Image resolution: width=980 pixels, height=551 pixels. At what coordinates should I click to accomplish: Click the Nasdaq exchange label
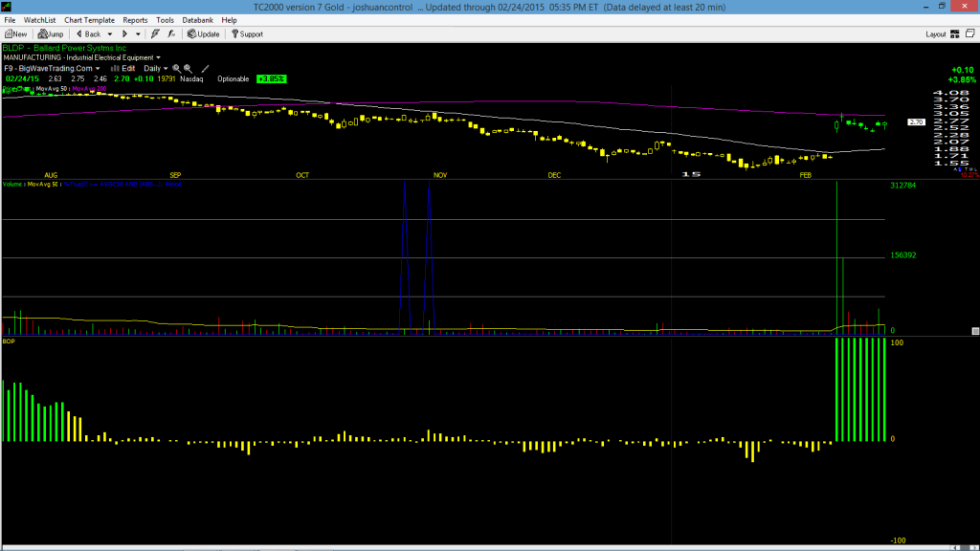click(191, 79)
